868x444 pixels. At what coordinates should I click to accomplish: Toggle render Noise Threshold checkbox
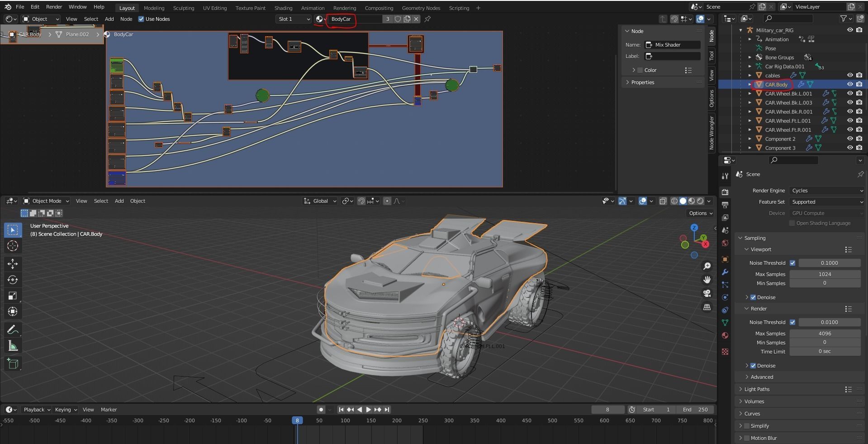coord(792,322)
